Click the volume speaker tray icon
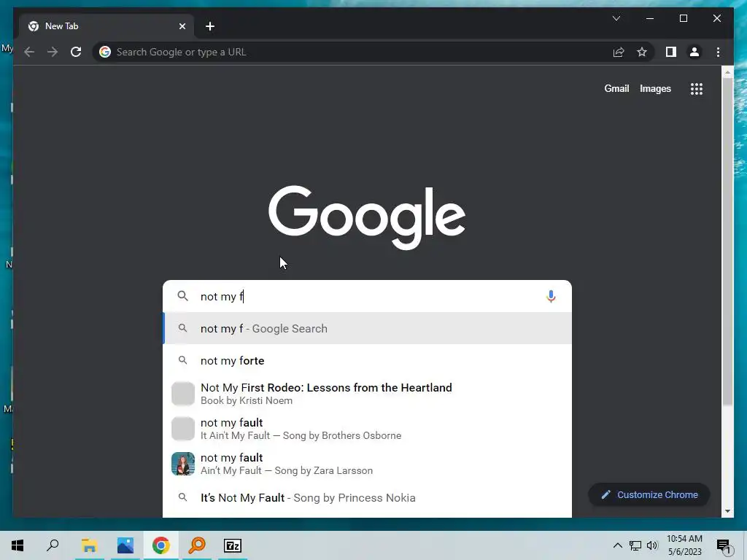Image resolution: width=747 pixels, height=560 pixels. (x=652, y=545)
